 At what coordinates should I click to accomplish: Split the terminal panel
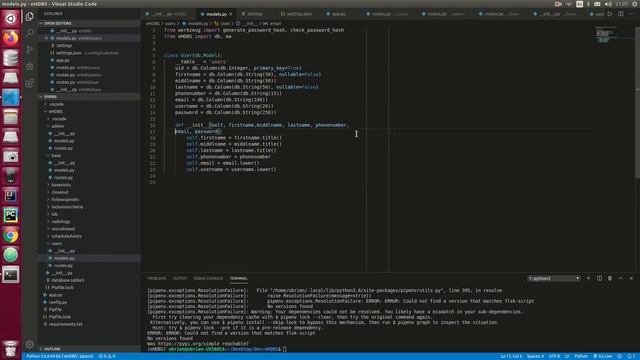[599, 278]
